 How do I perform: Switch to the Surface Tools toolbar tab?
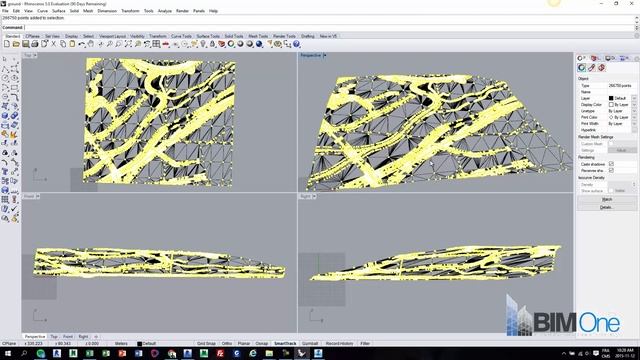pyautogui.click(x=208, y=36)
